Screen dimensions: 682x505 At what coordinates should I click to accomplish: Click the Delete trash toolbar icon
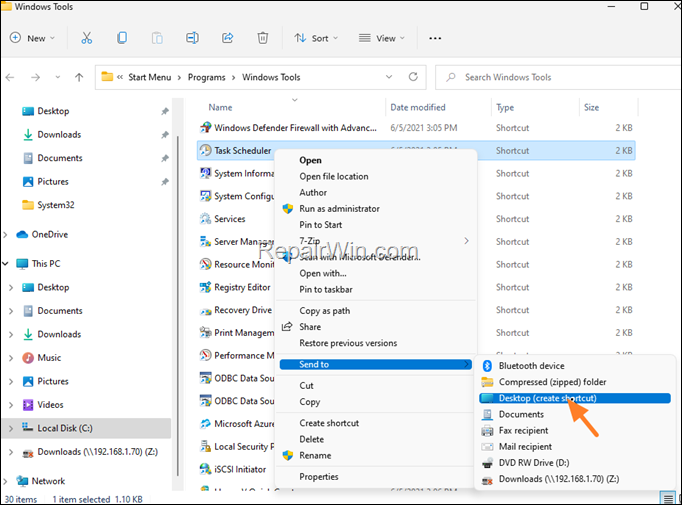[263, 38]
